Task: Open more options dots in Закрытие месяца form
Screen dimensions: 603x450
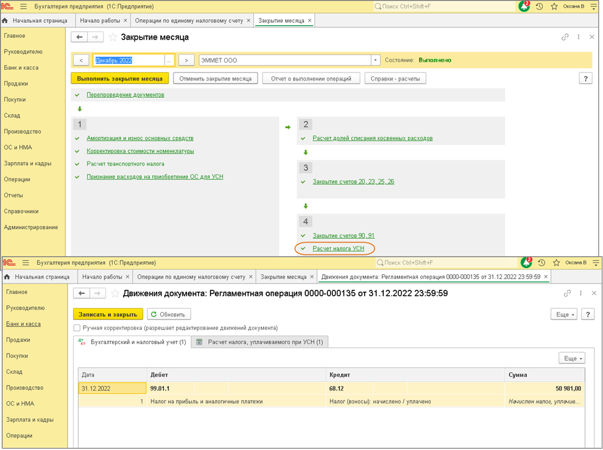Action: click(578, 37)
